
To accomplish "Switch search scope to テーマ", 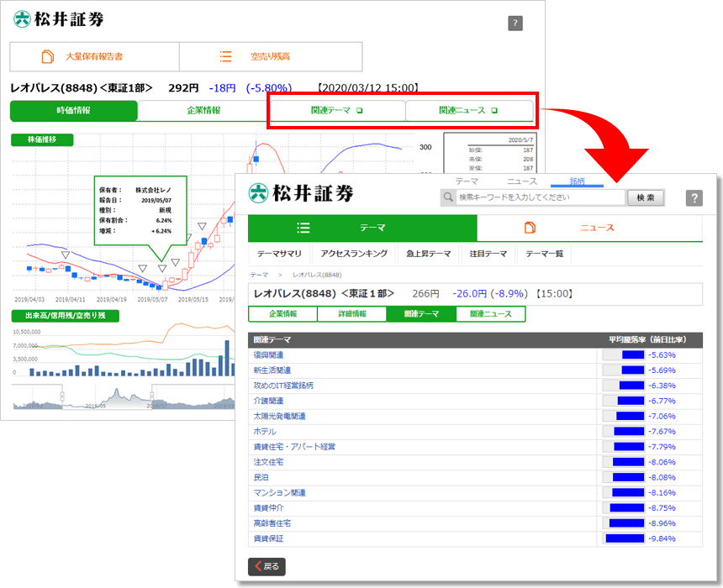I will [x=467, y=181].
